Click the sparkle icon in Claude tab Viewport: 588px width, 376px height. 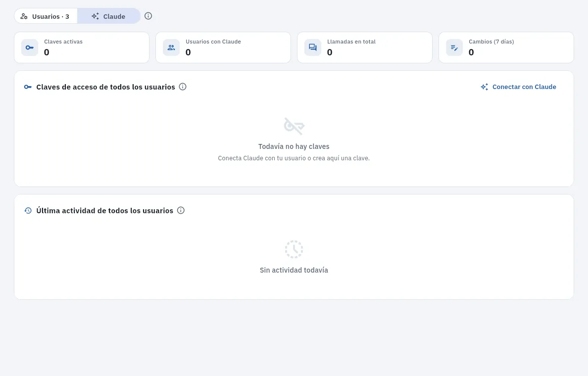pos(95,16)
